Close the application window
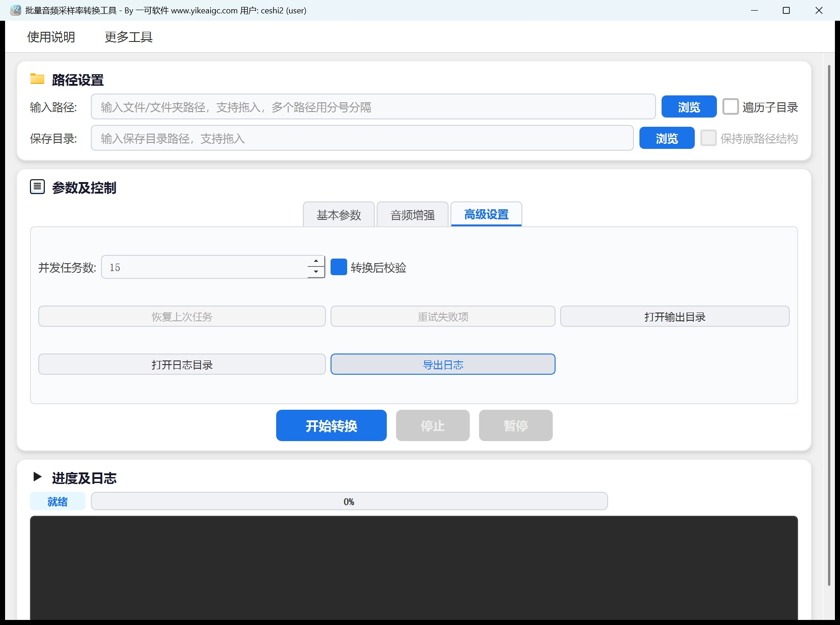Screen dimensions: 840x625 pyautogui.click(x=819, y=10)
